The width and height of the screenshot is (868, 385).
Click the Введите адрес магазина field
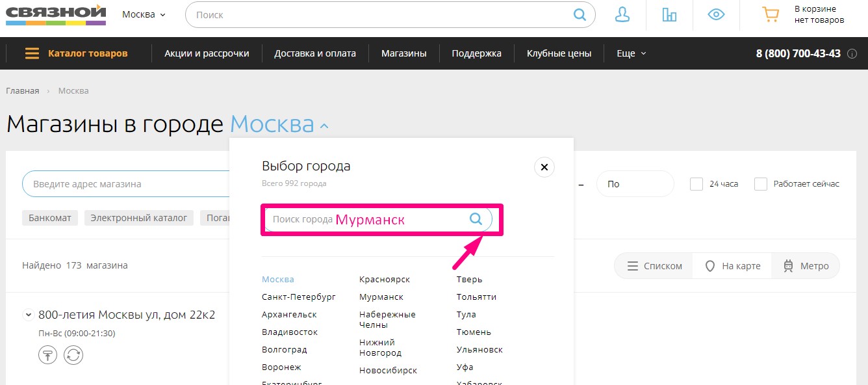tap(127, 184)
